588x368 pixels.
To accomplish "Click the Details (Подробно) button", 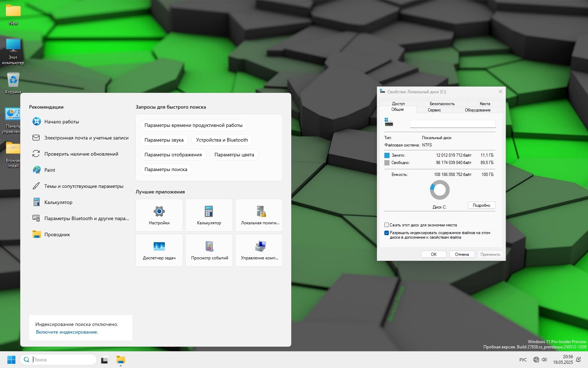I will [x=481, y=205].
